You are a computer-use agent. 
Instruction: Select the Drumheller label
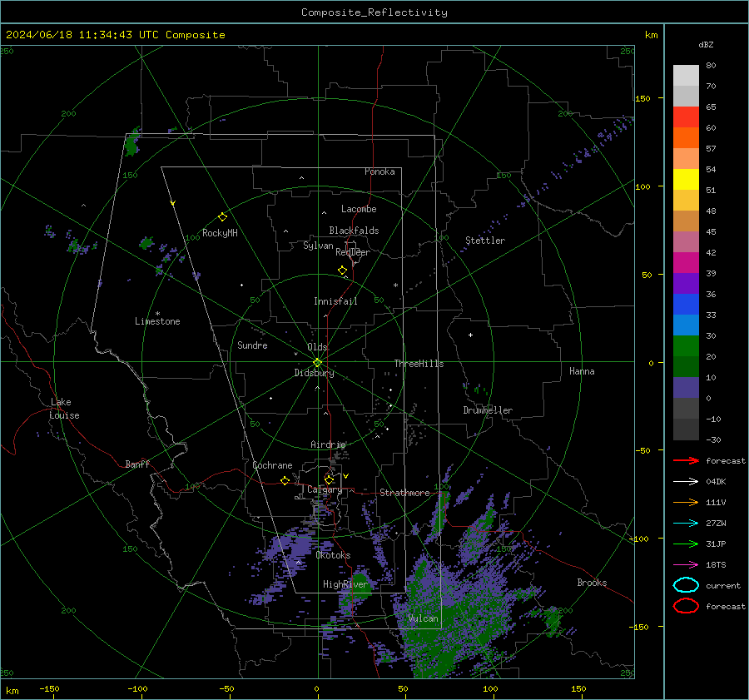[488, 410]
